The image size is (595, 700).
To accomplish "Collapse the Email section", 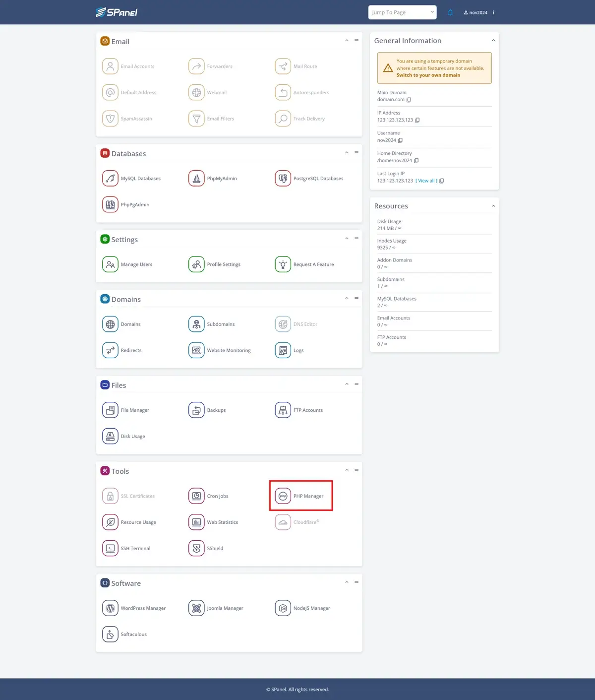I will (x=347, y=40).
